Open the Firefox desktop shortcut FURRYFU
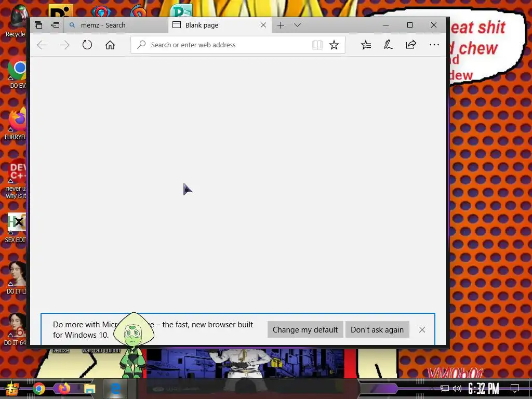The width and height of the screenshot is (532, 399). (x=16, y=124)
